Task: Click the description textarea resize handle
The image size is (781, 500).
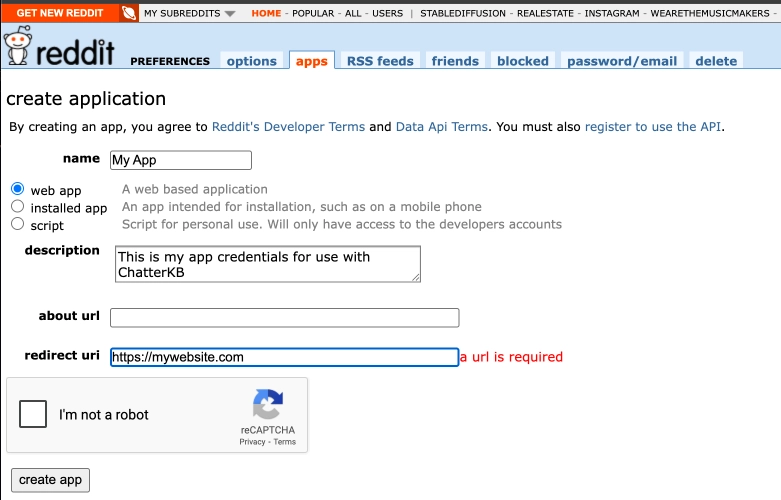Action: coord(416,277)
